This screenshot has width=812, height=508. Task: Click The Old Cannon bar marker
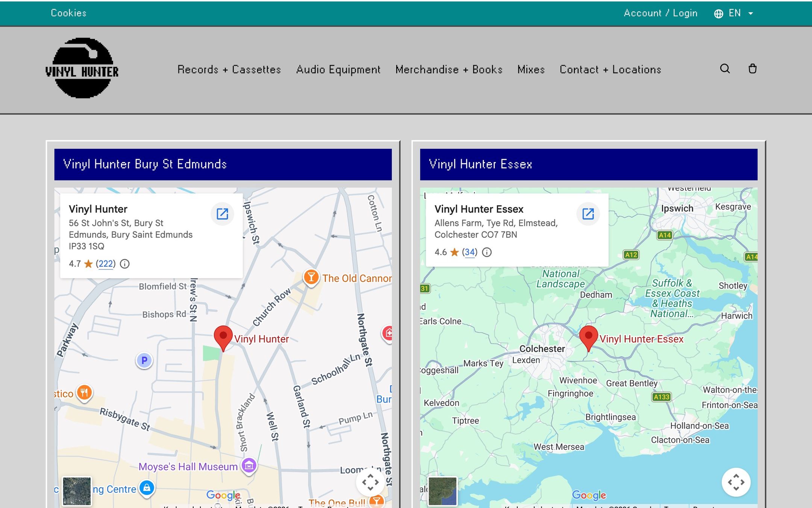tap(311, 278)
